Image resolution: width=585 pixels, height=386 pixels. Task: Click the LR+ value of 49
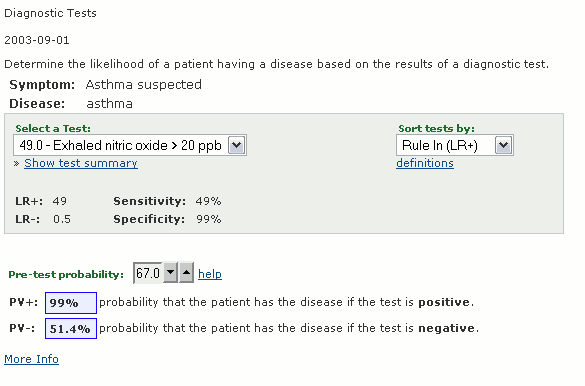pyautogui.click(x=59, y=201)
